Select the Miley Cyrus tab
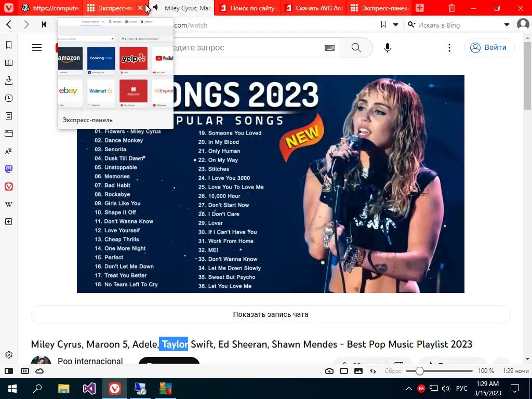Viewport: 532px width, 399px height. (x=181, y=8)
